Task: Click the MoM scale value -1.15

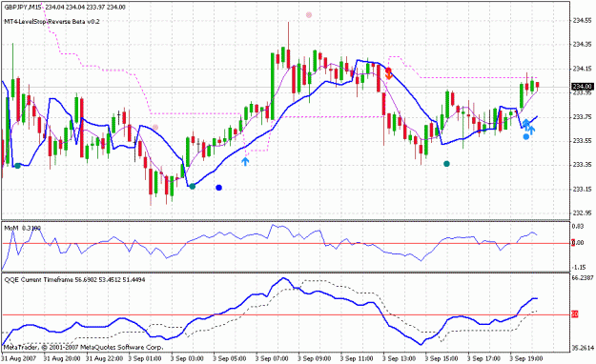Action: 579,268
